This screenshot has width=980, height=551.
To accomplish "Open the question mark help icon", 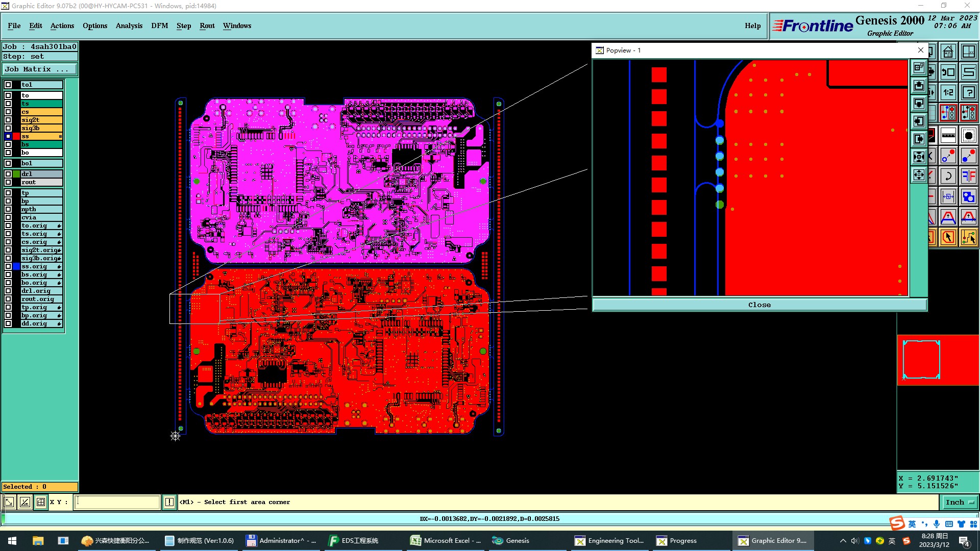I will 968,92.
